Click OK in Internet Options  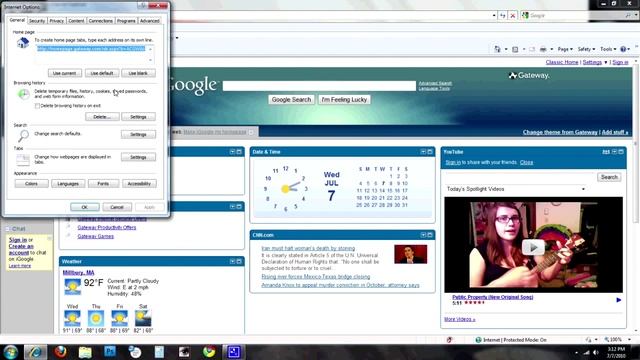pyautogui.click(x=84, y=207)
